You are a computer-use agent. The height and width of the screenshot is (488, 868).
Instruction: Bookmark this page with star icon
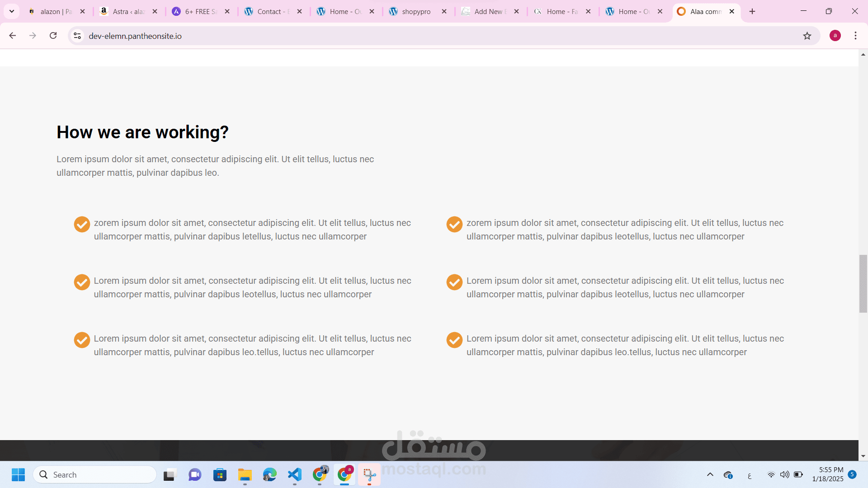pos(807,36)
